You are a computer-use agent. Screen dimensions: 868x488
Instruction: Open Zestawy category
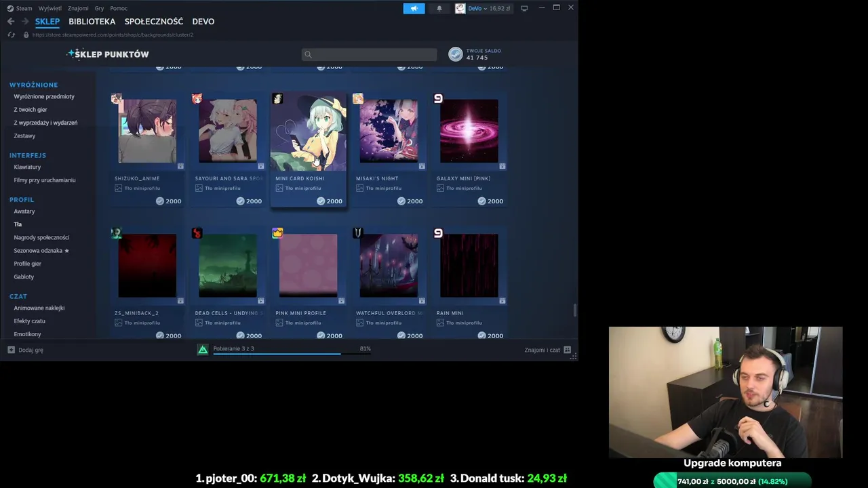(24, 136)
